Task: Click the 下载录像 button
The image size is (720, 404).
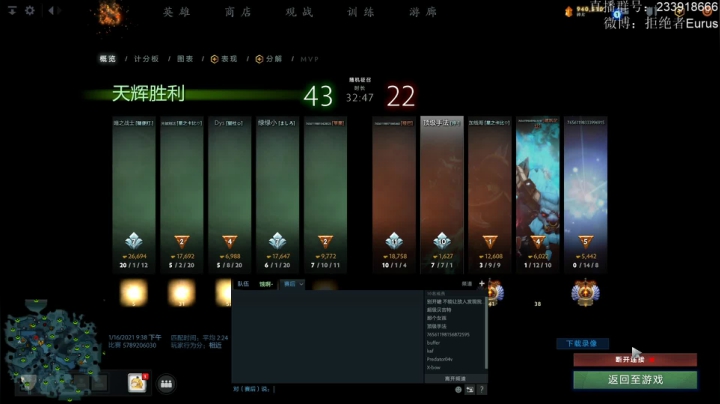Action: pyautogui.click(x=582, y=343)
